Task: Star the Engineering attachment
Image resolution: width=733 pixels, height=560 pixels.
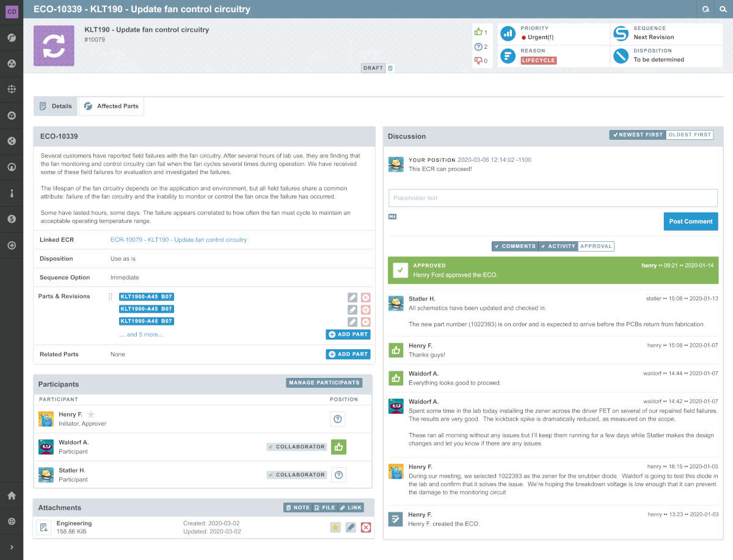Action: click(335, 527)
